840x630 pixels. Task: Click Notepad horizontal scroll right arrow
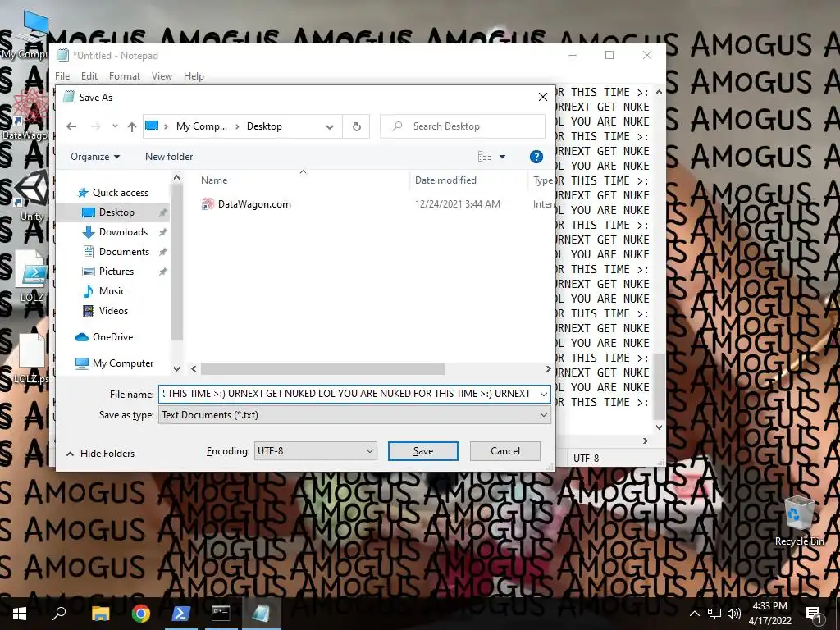(x=645, y=441)
